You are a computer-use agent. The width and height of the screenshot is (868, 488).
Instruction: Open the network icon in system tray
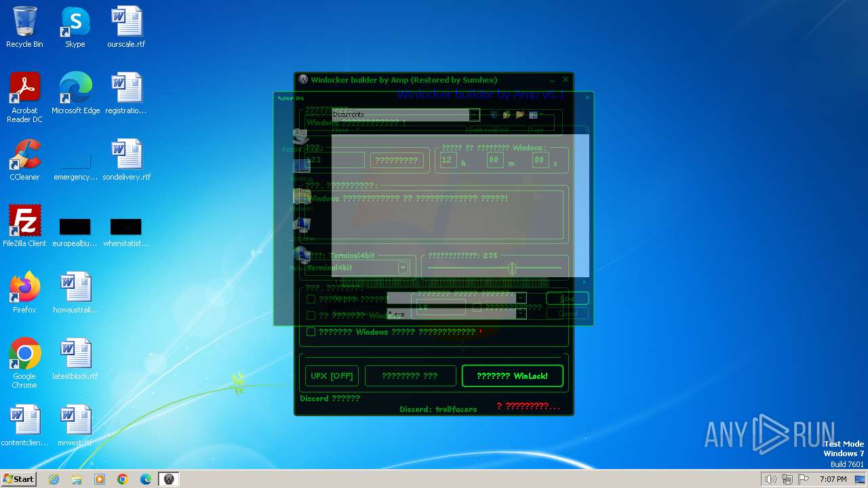(787, 479)
